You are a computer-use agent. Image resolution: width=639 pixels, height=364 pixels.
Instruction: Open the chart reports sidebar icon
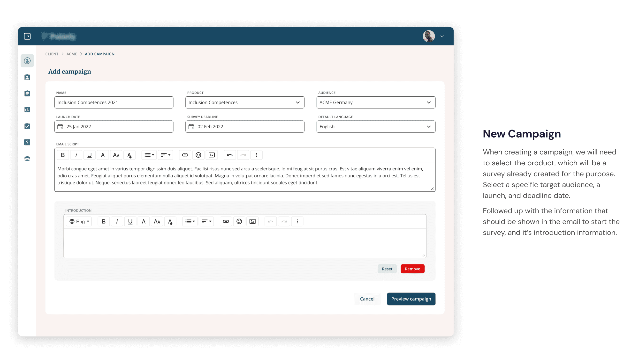point(27,110)
